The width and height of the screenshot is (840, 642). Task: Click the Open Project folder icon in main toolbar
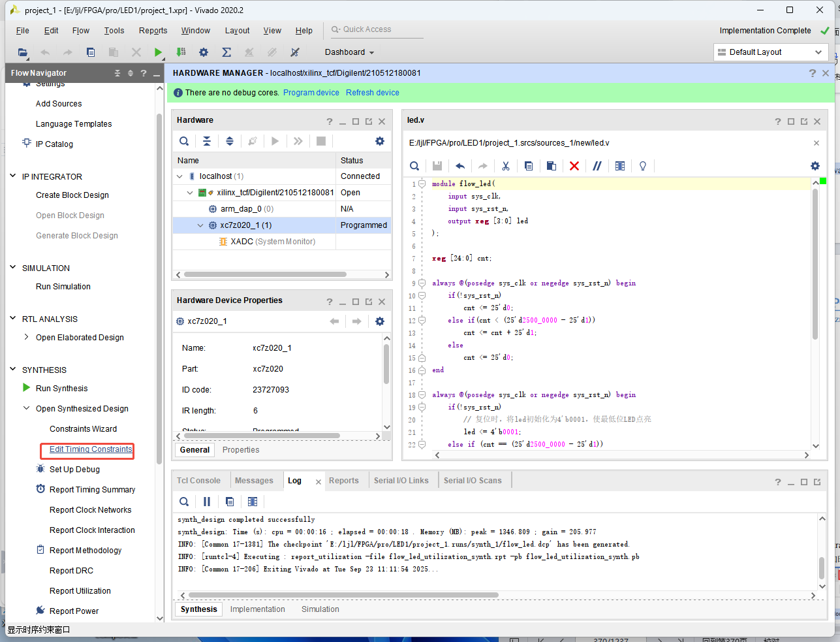pos(23,52)
